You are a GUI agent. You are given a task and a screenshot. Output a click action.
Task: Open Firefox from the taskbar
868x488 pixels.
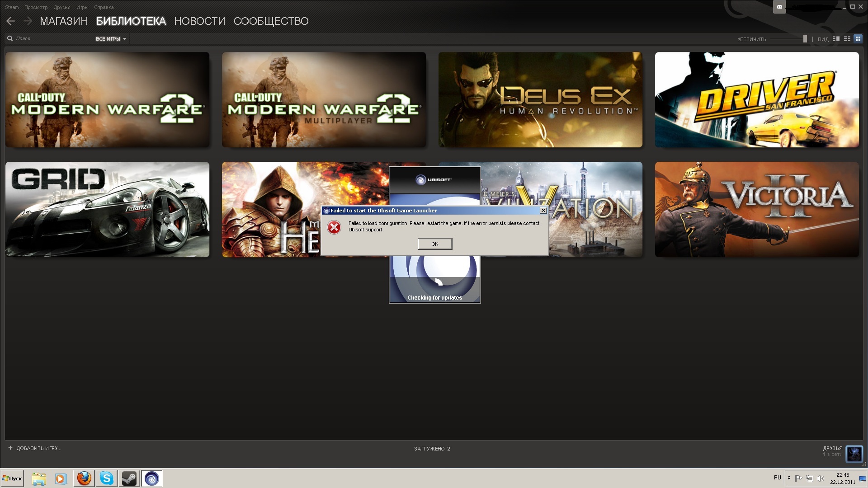(x=84, y=478)
